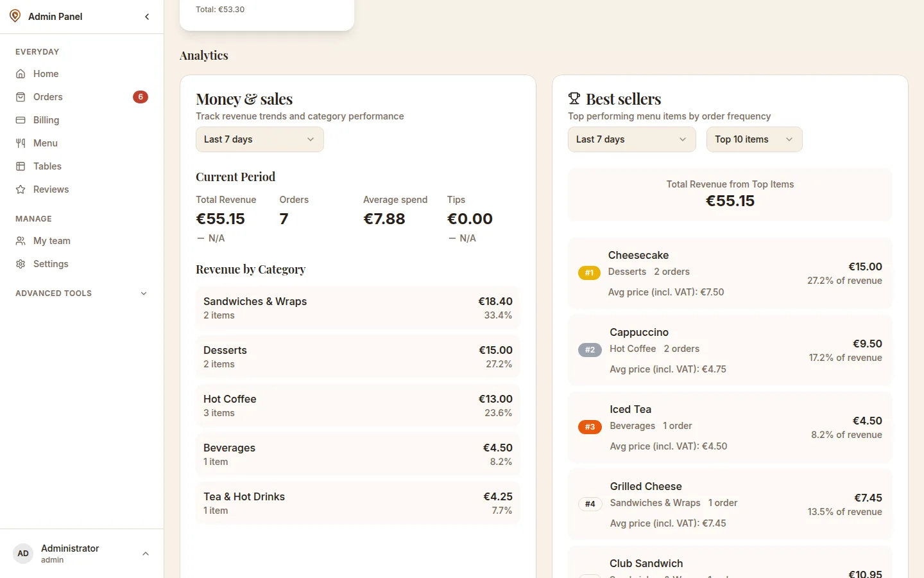Select the Sandwiches & Wraps category row
Viewport: 924px width, 578px height.
[357, 308]
